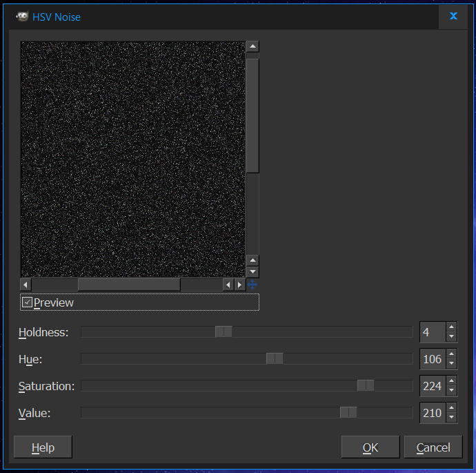476x473 pixels.
Task: Decrease Saturation with the down stepper
Action: 451,391
